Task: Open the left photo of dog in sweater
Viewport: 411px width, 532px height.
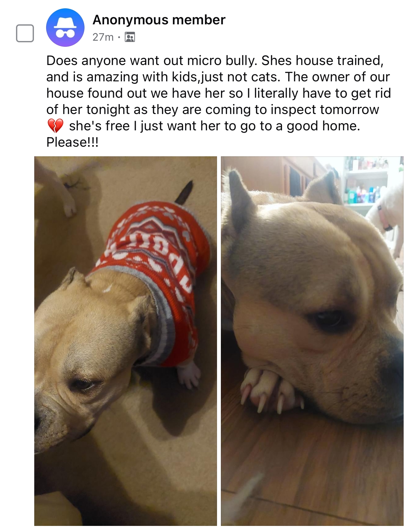Action: coord(125,341)
